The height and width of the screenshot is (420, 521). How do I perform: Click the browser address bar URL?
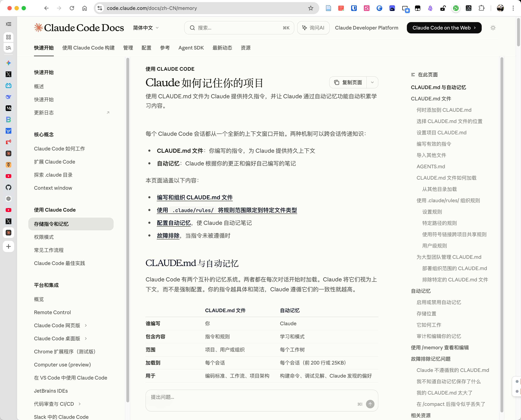click(152, 8)
